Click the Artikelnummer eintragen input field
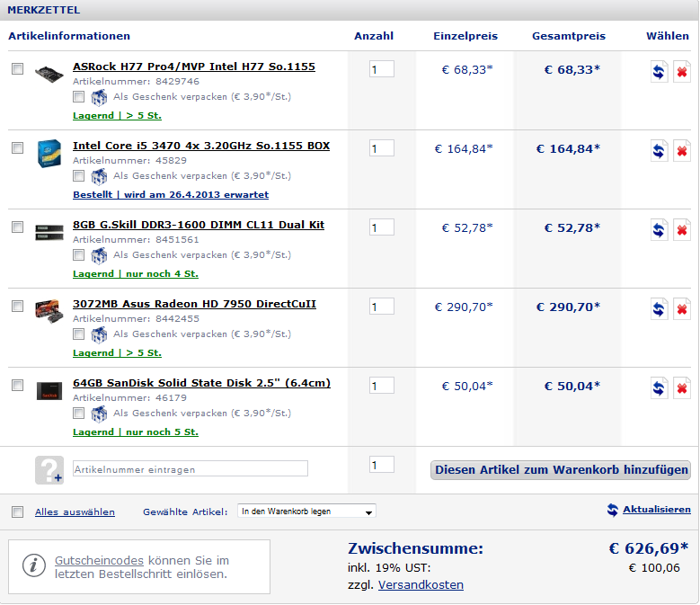700x605 pixels. pyautogui.click(x=191, y=469)
